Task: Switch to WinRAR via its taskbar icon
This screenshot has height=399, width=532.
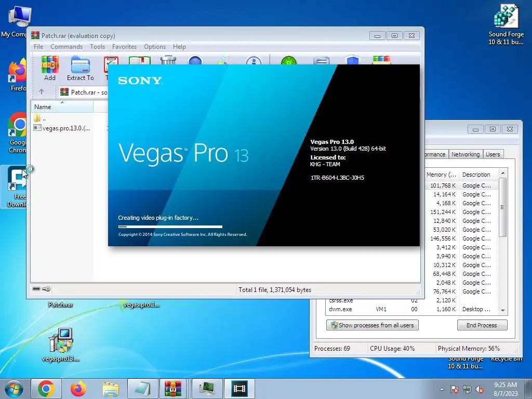Action: [174, 389]
